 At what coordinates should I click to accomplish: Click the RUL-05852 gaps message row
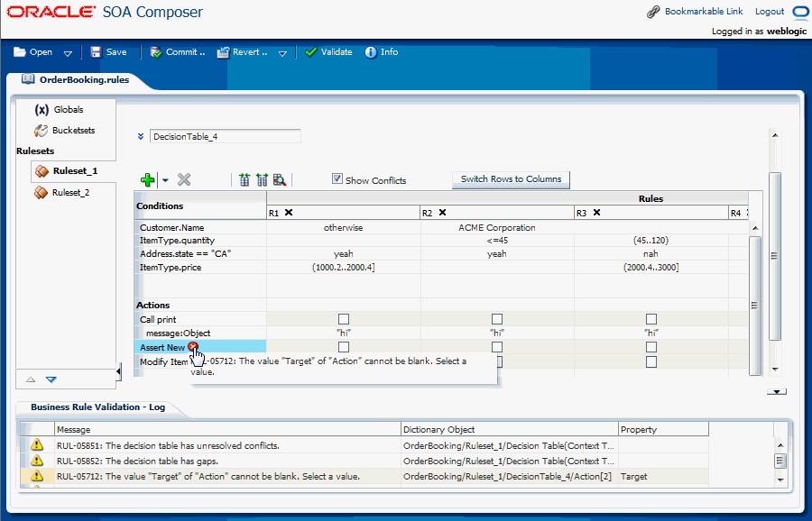(365, 461)
